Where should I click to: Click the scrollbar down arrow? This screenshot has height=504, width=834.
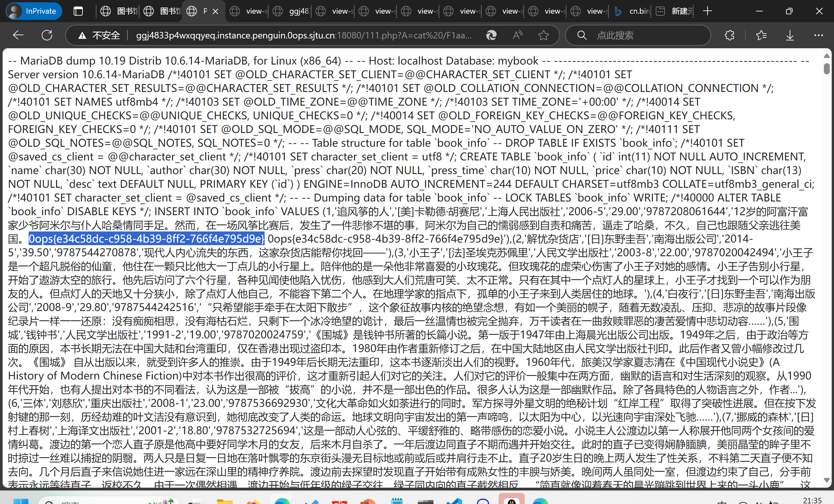tap(827, 480)
